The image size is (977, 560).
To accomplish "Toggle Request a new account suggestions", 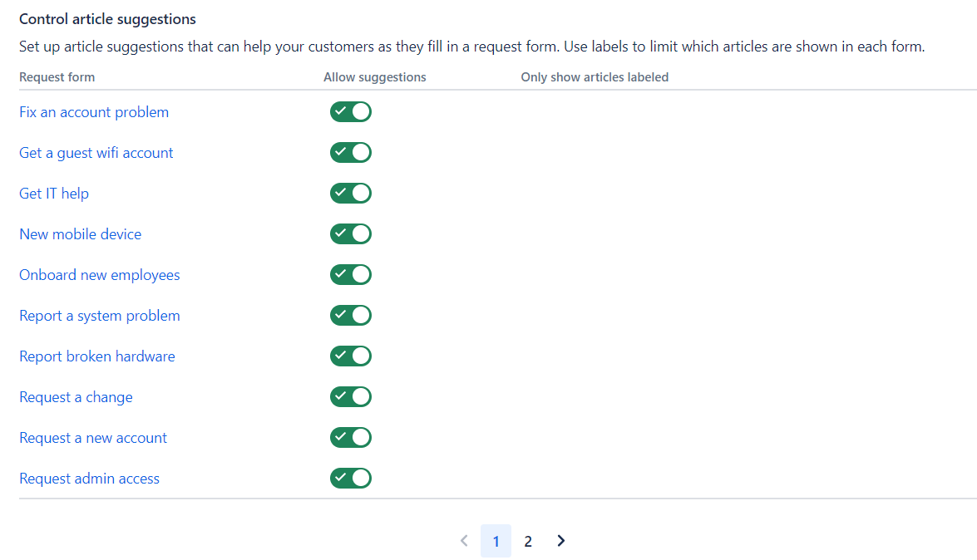I will [x=350, y=438].
